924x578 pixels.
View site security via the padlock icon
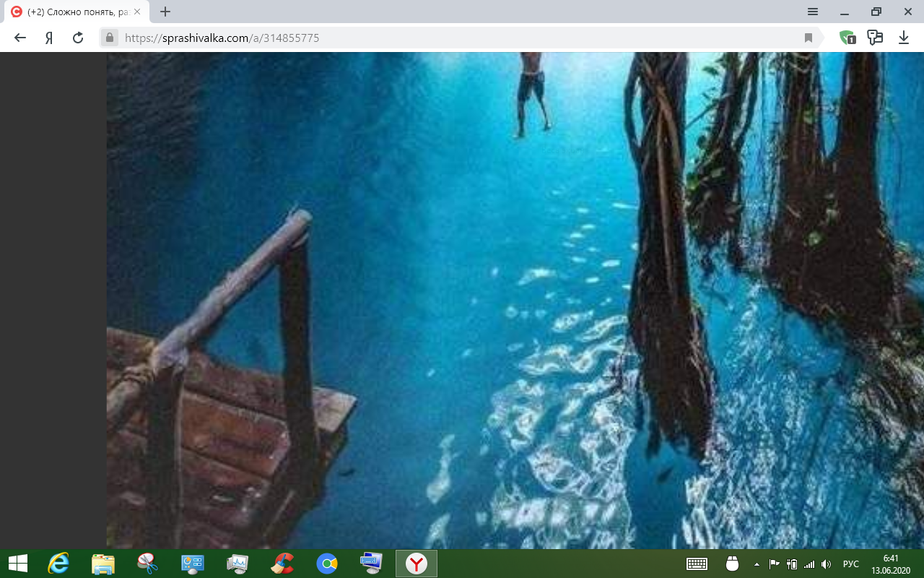pyautogui.click(x=110, y=38)
